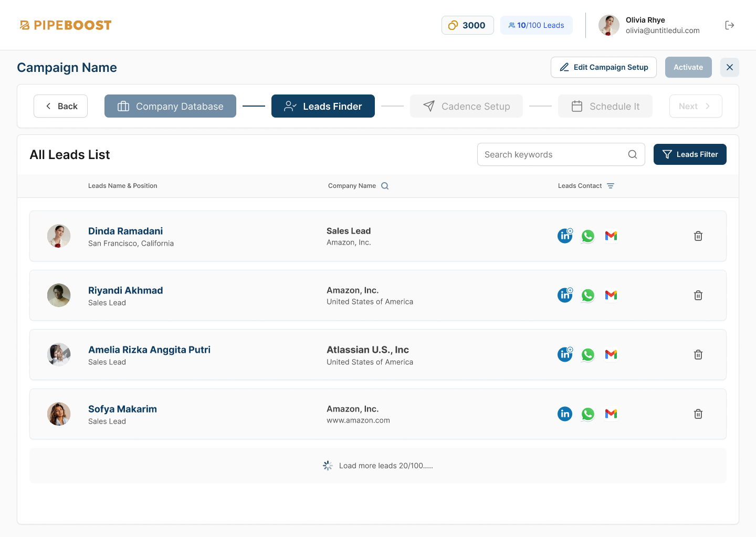Open the Leads Filter

pos(690,154)
